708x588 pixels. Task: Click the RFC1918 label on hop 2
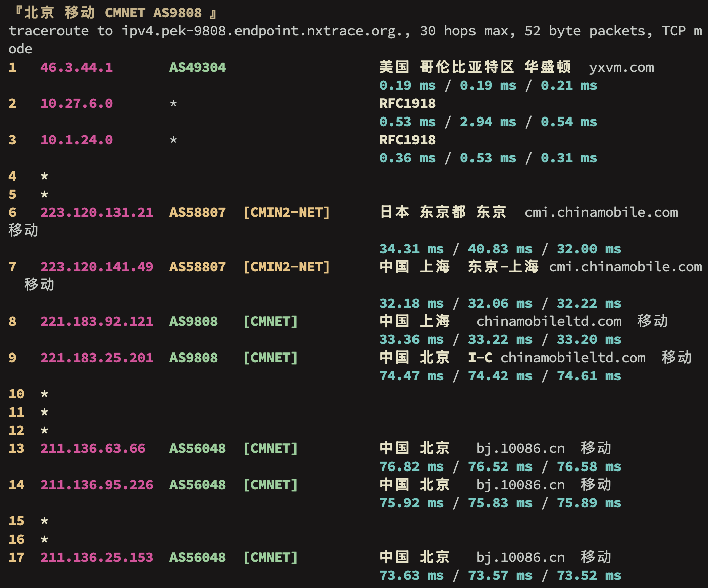407,103
